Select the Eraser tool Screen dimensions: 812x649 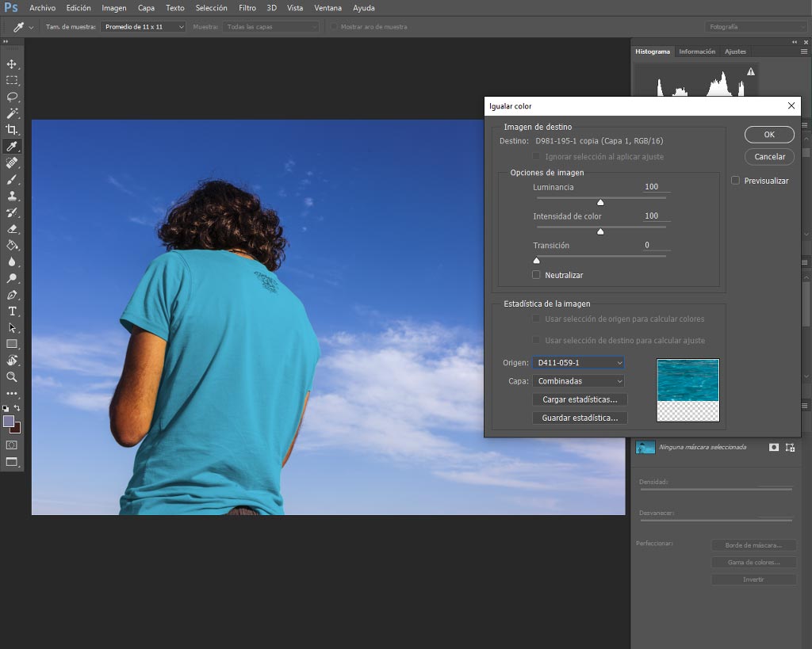tap(11, 229)
